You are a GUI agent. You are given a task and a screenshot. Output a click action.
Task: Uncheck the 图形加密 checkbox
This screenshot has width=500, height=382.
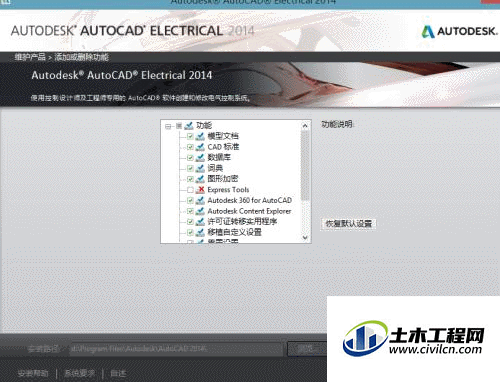190,179
